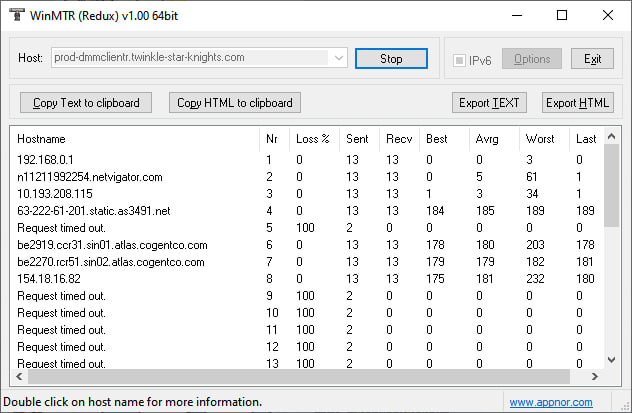Click the Loss % column header
The image size is (632, 413).
(x=313, y=139)
